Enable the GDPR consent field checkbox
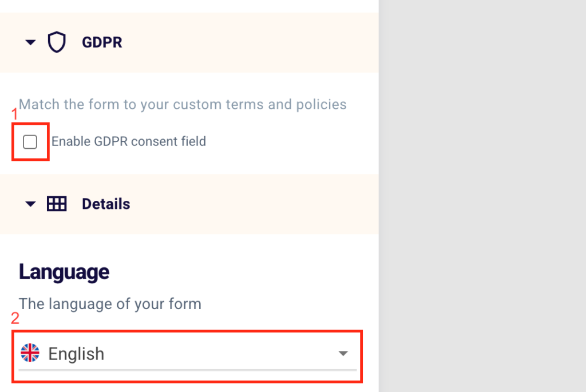 30,141
